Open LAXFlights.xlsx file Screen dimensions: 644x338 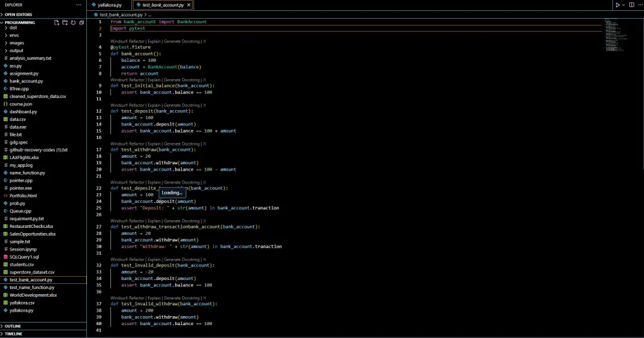coord(24,158)
